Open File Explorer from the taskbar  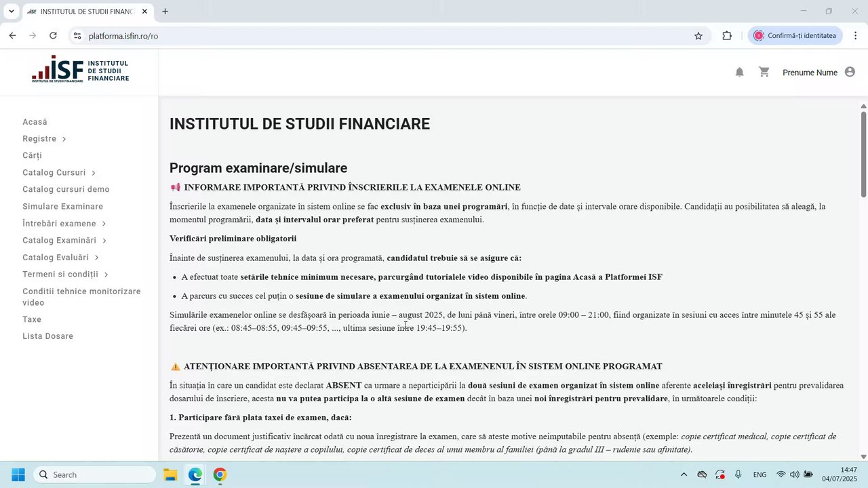click(x=170, y=474)
